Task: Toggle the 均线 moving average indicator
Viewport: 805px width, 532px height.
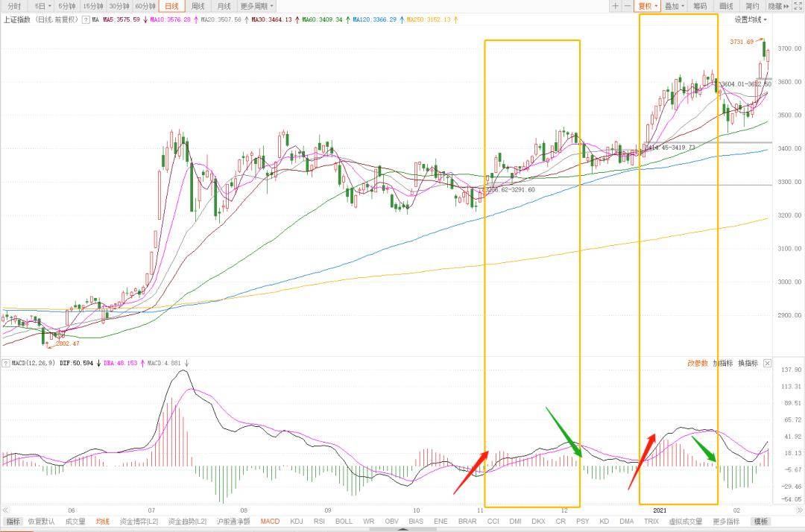Action: coord(103,522)
